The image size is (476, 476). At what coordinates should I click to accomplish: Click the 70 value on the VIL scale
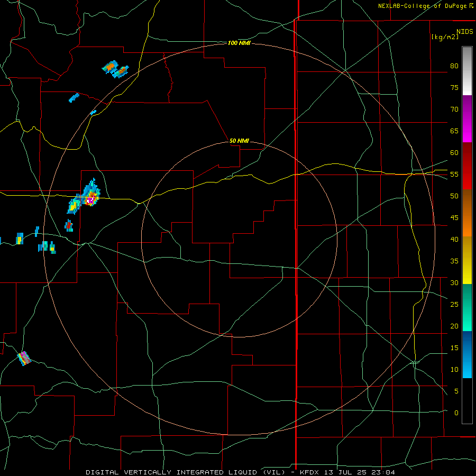point(454,109)
